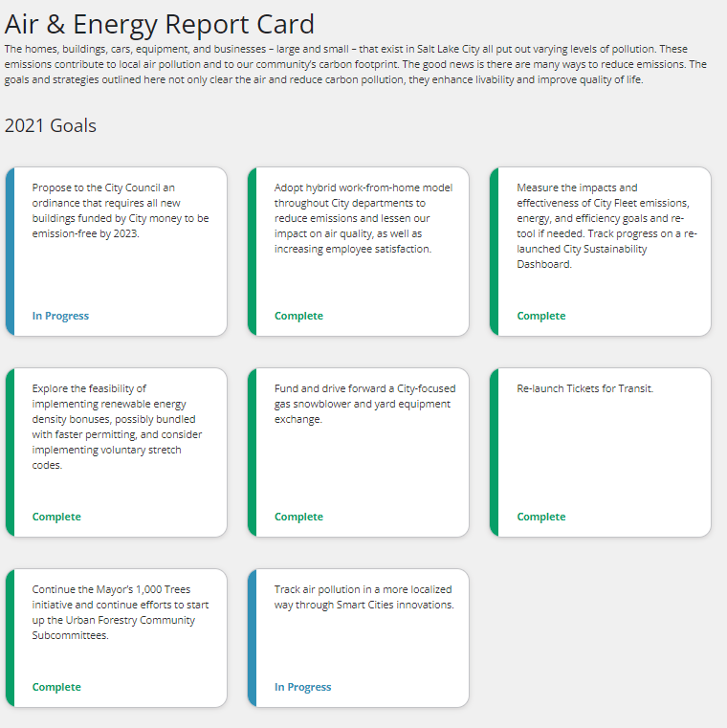The height and width of the screenshot is (728, 727).
Task: Click Complete status on City Fleet card
Action: pyautogui.click(x=541, y=316)
